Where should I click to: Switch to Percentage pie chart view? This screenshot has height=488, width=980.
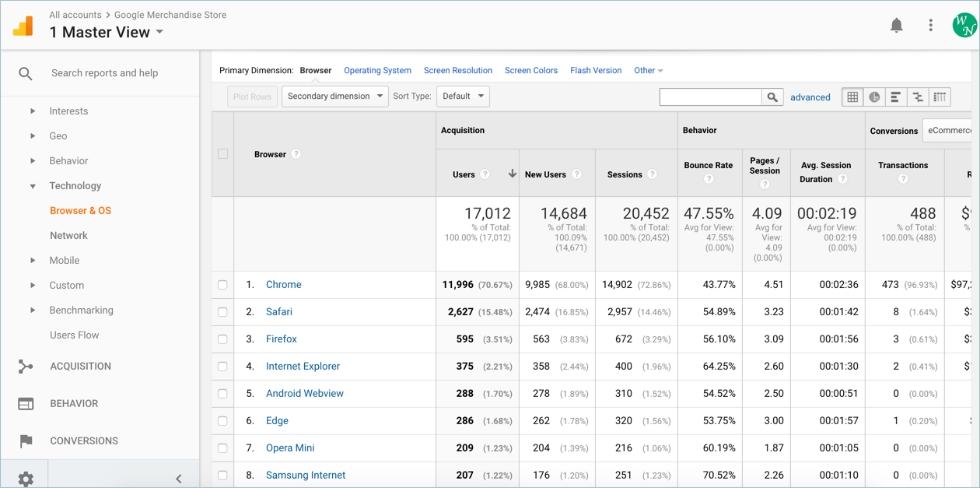(x=875, y=97)
